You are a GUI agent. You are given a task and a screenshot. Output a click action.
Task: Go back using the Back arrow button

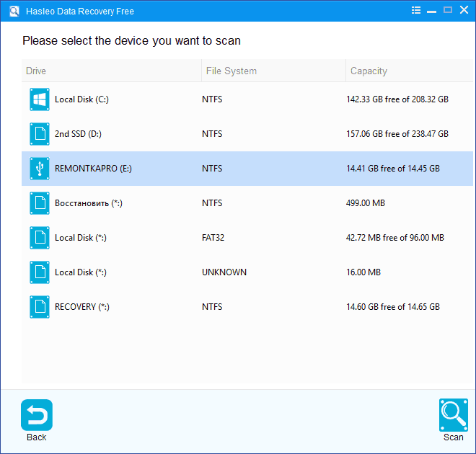[37, 415]
